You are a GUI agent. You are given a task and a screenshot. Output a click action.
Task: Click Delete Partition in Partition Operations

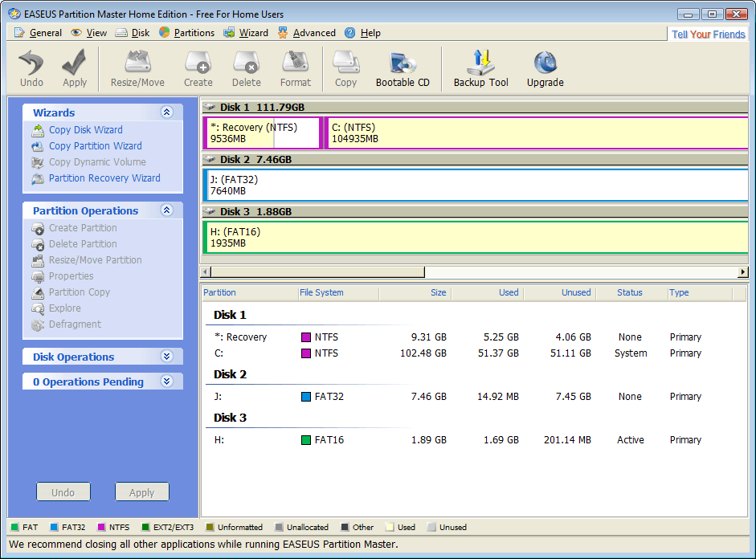tap(83, 244)
